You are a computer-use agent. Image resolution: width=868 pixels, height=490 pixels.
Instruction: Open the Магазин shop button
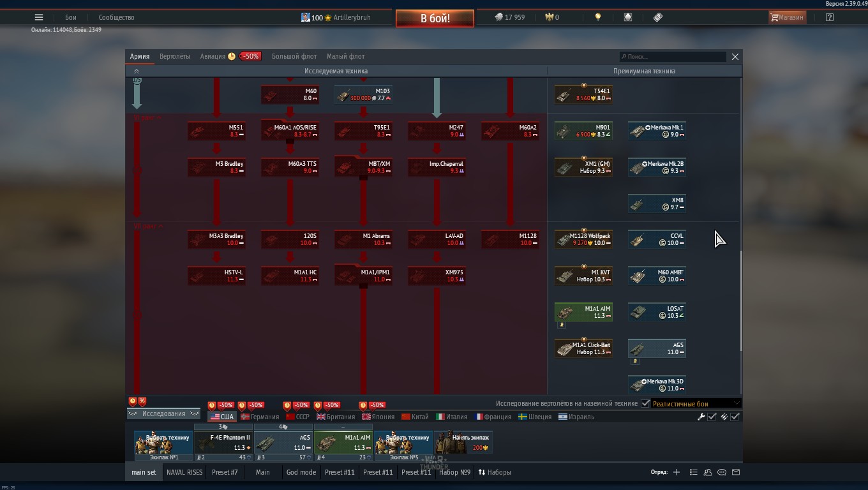click(x=787, y=17)
